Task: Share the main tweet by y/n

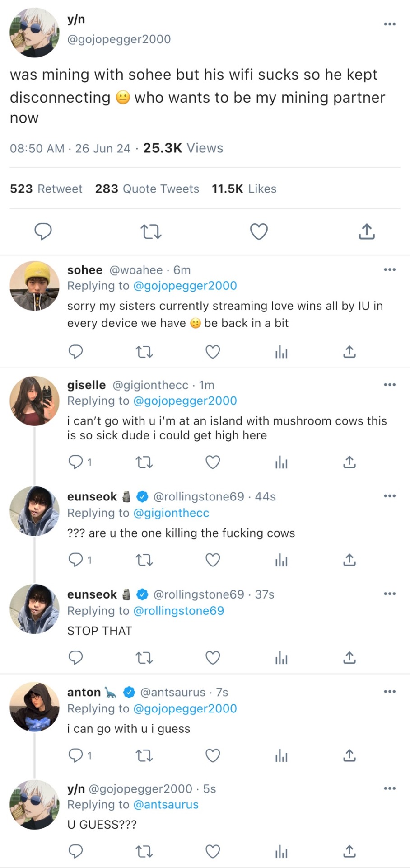Action: tap(367, 231)
